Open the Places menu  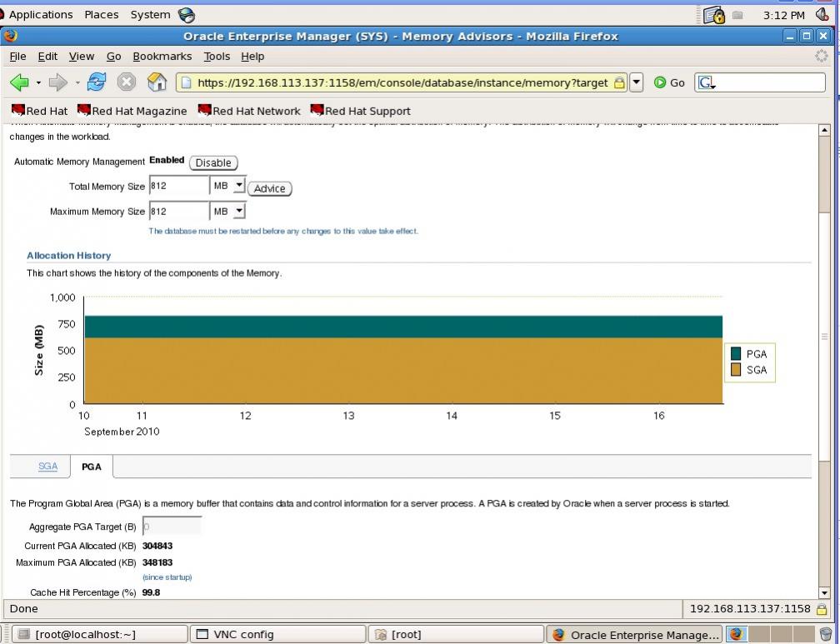[102, 15]
